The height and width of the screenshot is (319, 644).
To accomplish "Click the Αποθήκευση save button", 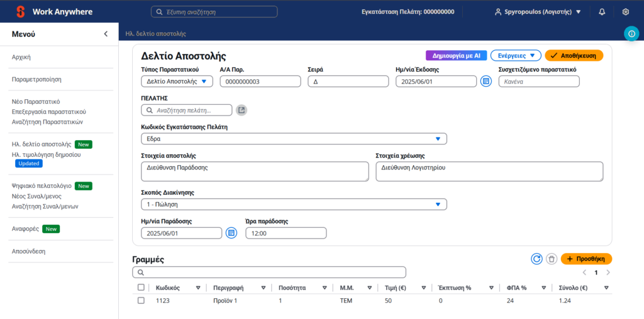I will click(574, 55).
